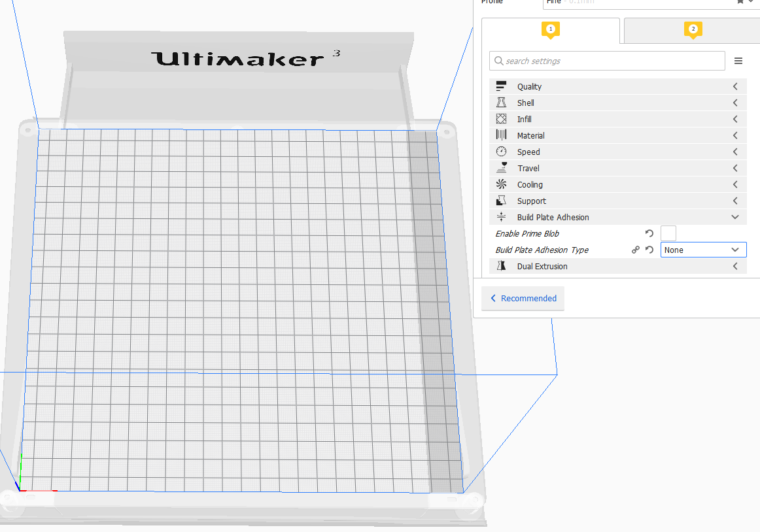
Task: Click the Travel category icon
Action: [501, 168]
